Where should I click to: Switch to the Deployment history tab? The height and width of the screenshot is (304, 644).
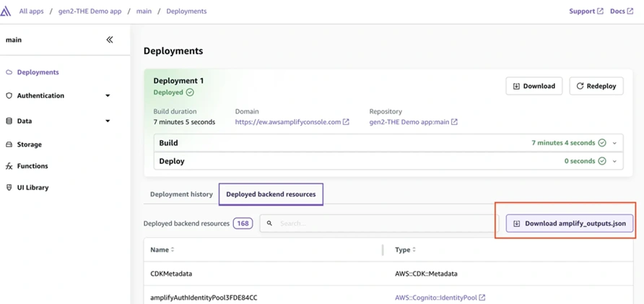[x=181, y=194]
